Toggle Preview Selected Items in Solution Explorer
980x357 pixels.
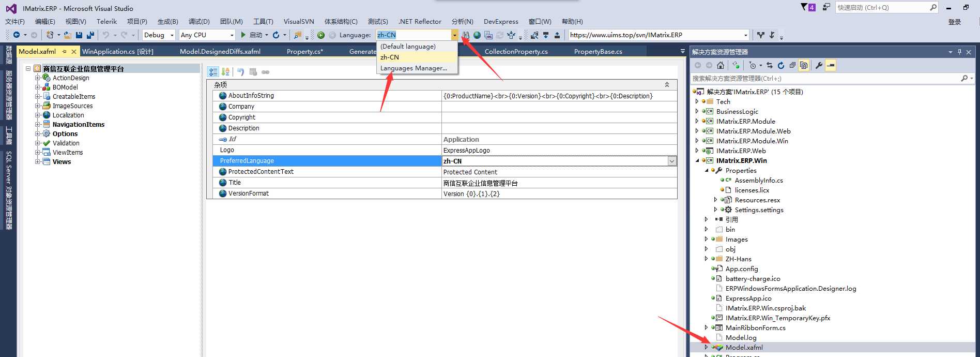(x=831, y=65)
